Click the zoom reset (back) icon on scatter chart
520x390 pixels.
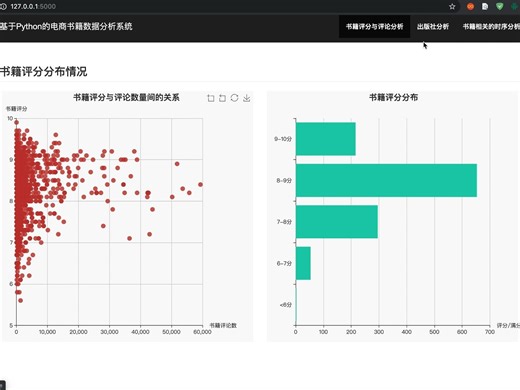coord(222,98)
